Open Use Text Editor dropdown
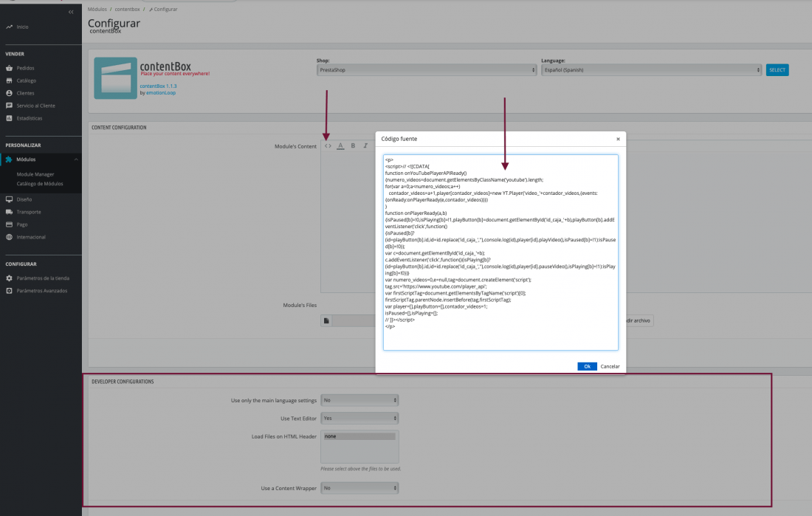This screenshot has height=516, width=812. tap(359, 418)
